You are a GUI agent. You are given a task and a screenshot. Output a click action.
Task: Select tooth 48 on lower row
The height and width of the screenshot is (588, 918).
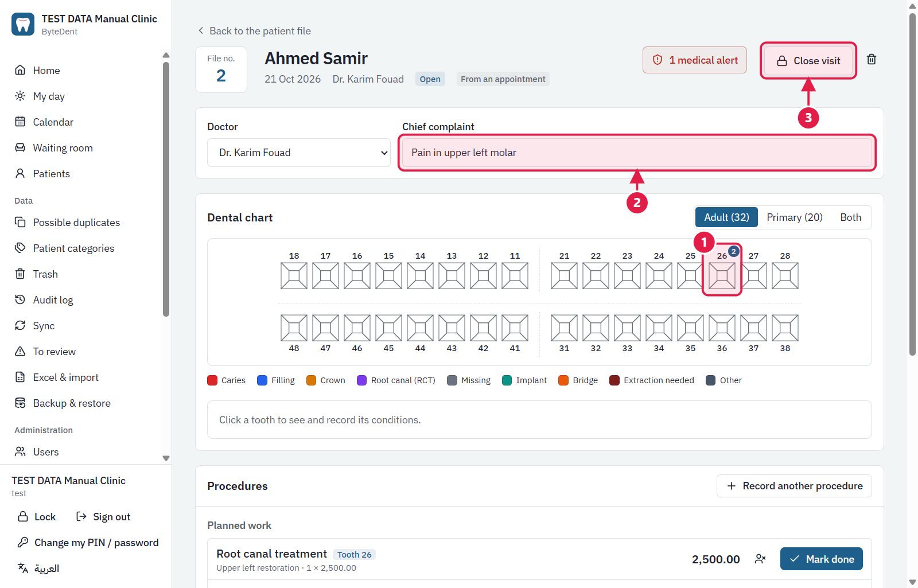[294, 328]
